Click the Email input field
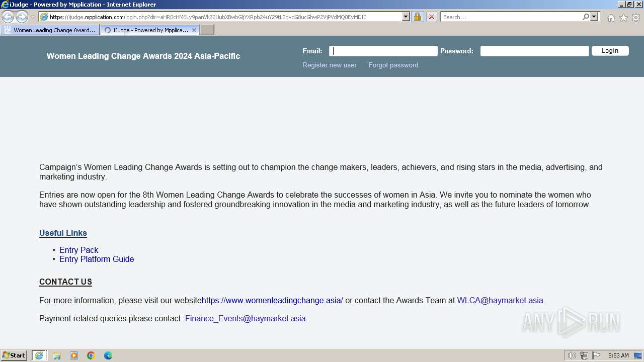The image size is (644, 362). [x=383, y=51]
